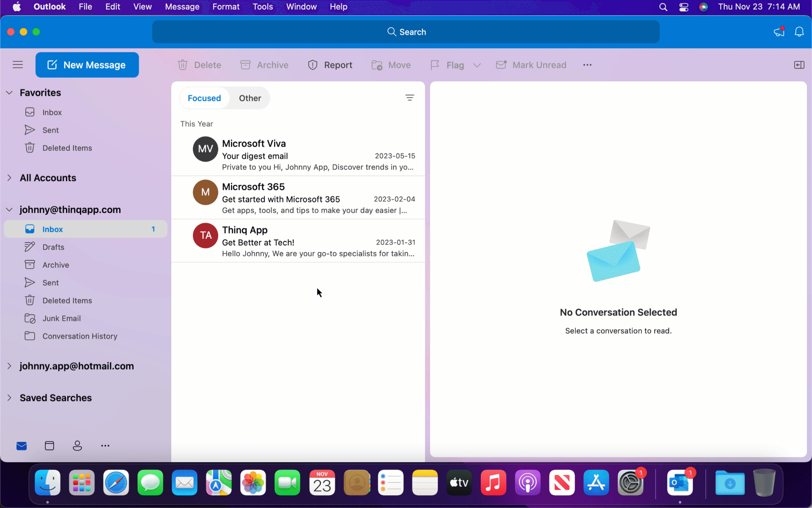This screenshot has width=812, height=508.
Task: Open Photos from the dock
Action: tap(253, 483)
